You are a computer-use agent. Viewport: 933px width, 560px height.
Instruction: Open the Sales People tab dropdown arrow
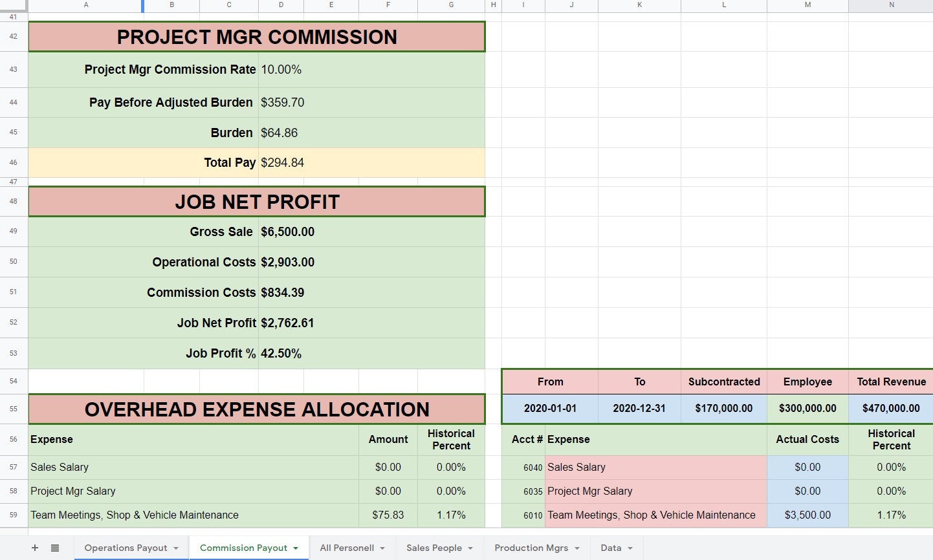pyautogui.click(x=470, y=547)
